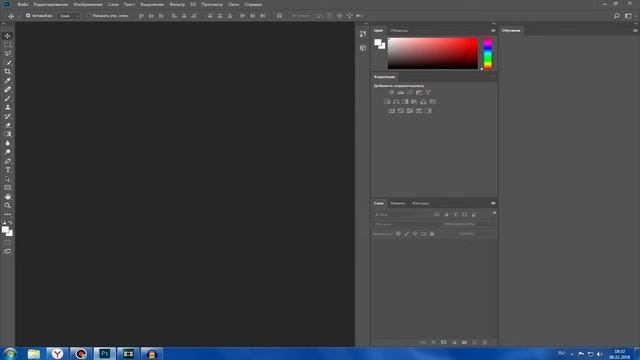Click the Search magnifier in options bar
640x360 pixels.
[x=617, y=16]
